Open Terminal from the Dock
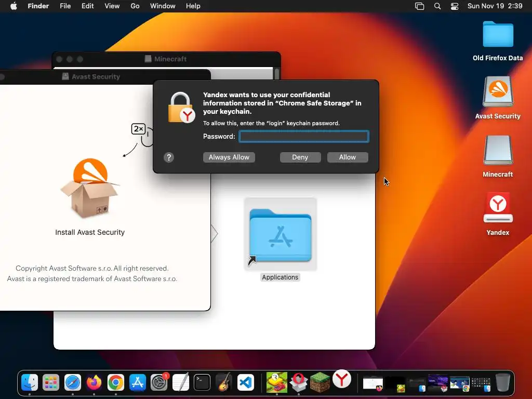 tap(202, 382)
